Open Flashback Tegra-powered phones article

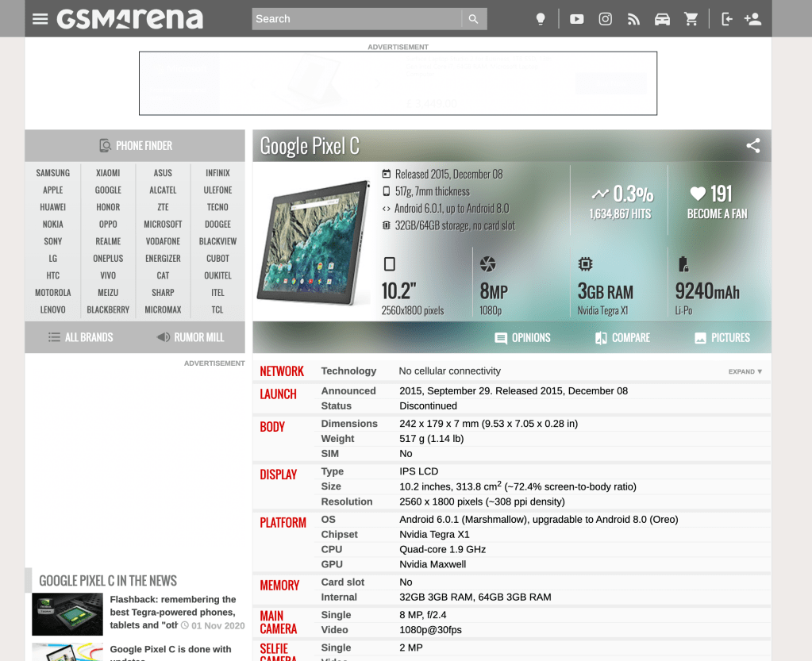tap(173, 612)
